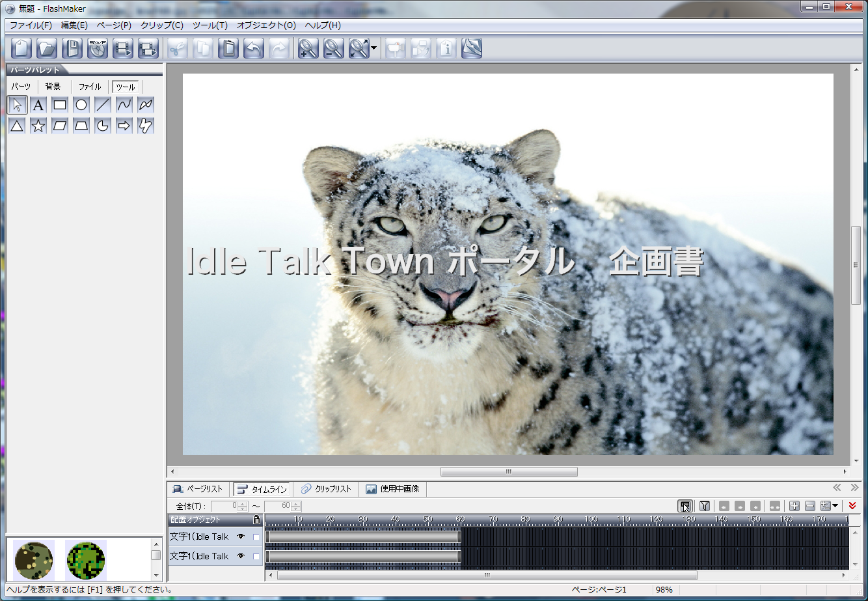Collapse timeline with red double chevron

pos(852,506)
